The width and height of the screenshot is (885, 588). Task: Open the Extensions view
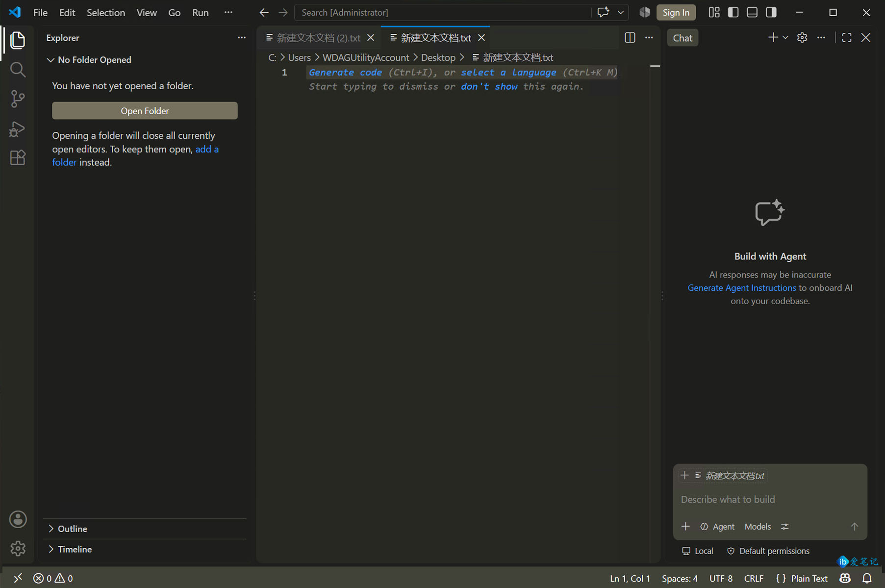[18, 158]
